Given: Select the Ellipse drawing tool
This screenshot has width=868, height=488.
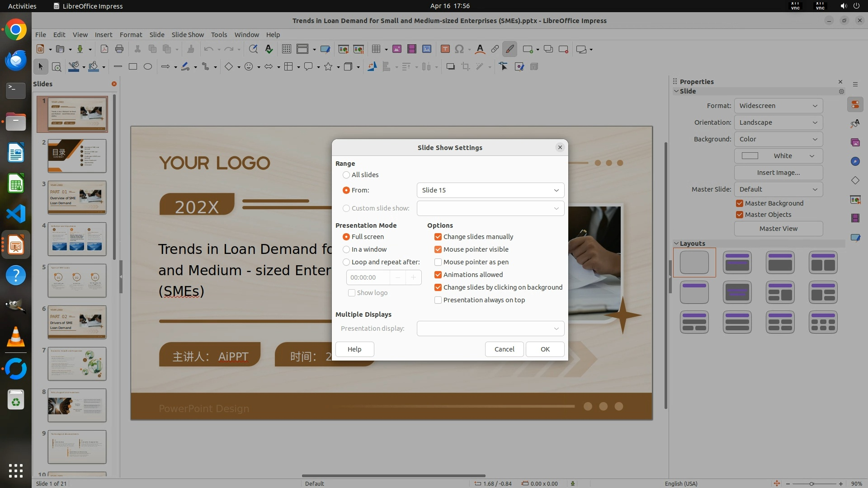Looking at the screenshot, I should coord(148,67).
